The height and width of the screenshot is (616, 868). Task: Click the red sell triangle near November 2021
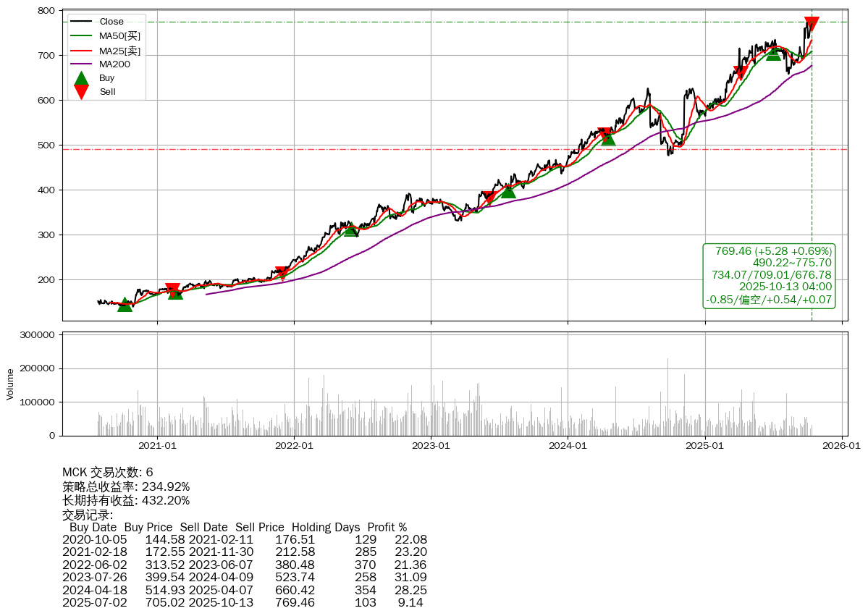point(282,274)
